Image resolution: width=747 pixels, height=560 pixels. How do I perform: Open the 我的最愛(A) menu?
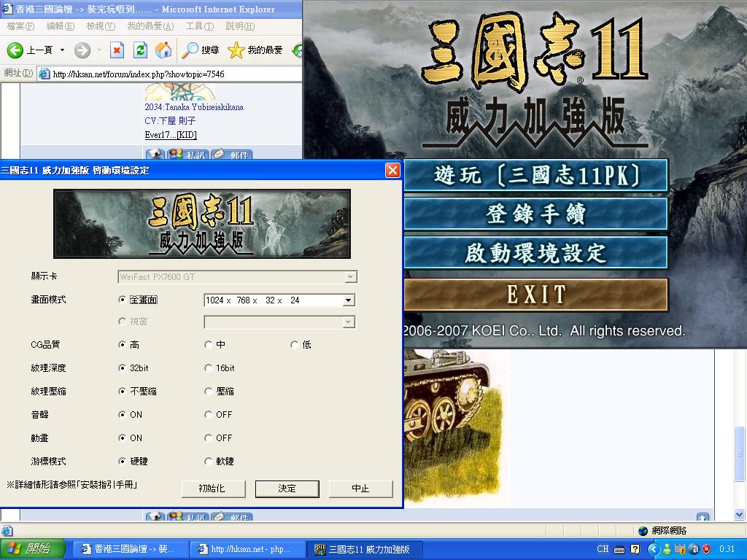(x=150, y=26)
